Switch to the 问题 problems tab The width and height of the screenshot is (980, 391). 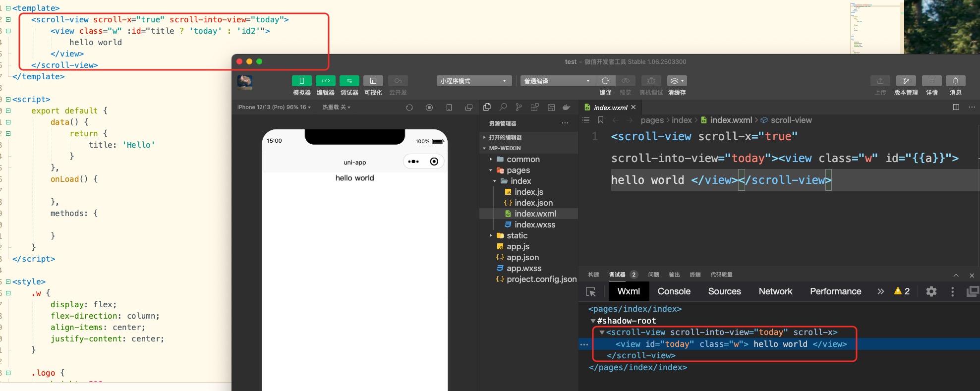point(654,275)
